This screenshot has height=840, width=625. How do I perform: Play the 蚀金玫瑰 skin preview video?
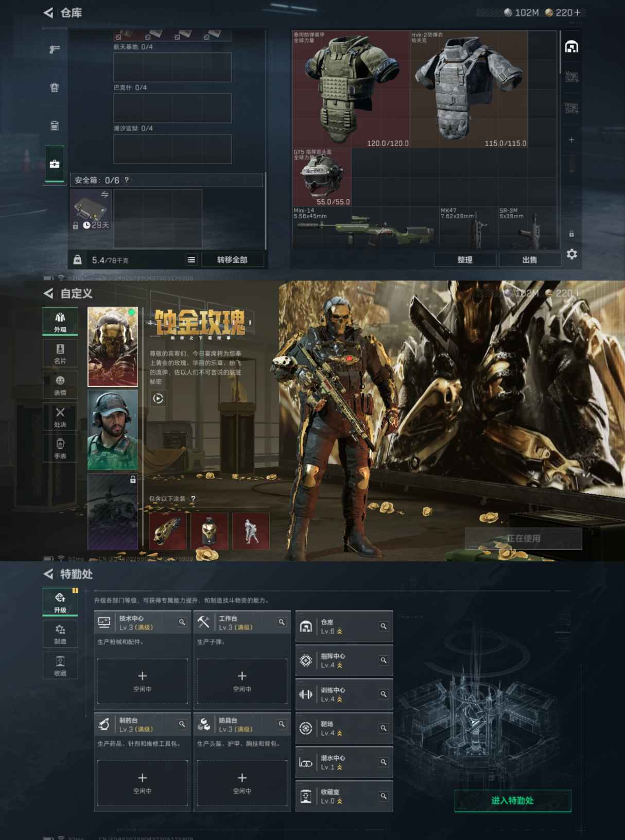158,398
